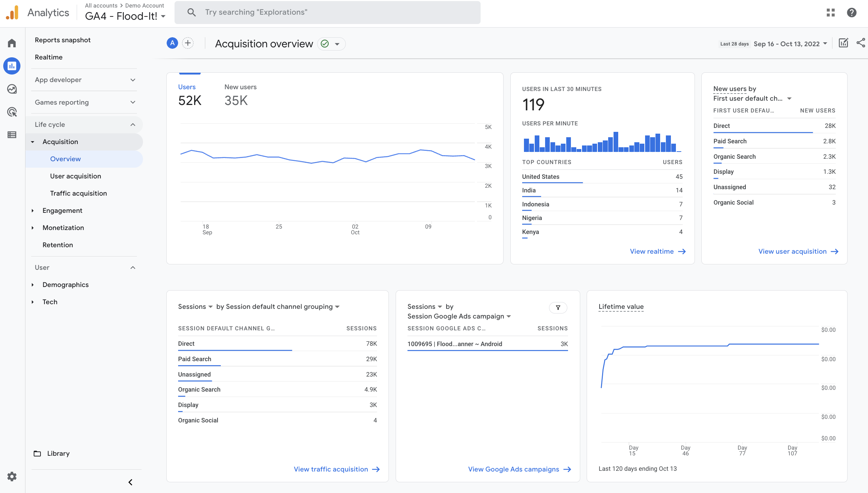Open the Configure table icon in left rail
868x493 pixels.
12,135
